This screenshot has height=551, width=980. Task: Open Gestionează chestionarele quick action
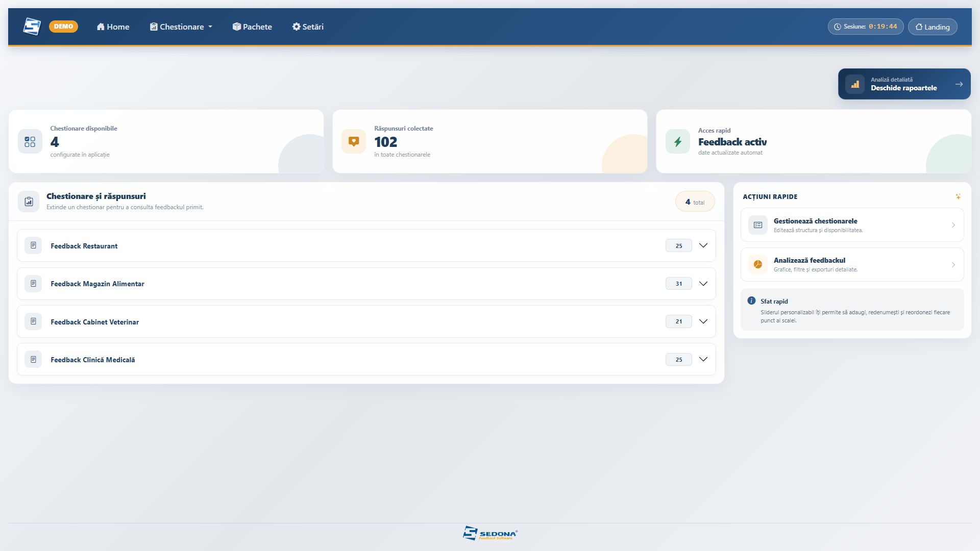852,225
